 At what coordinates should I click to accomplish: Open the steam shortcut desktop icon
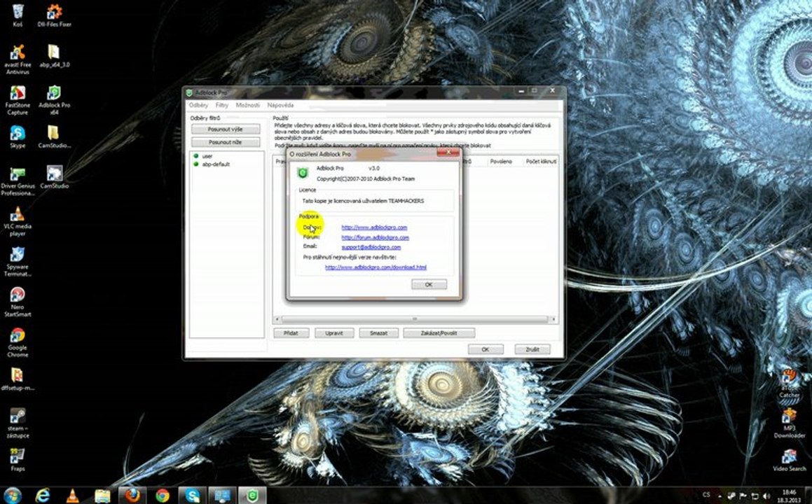[18, 423]
